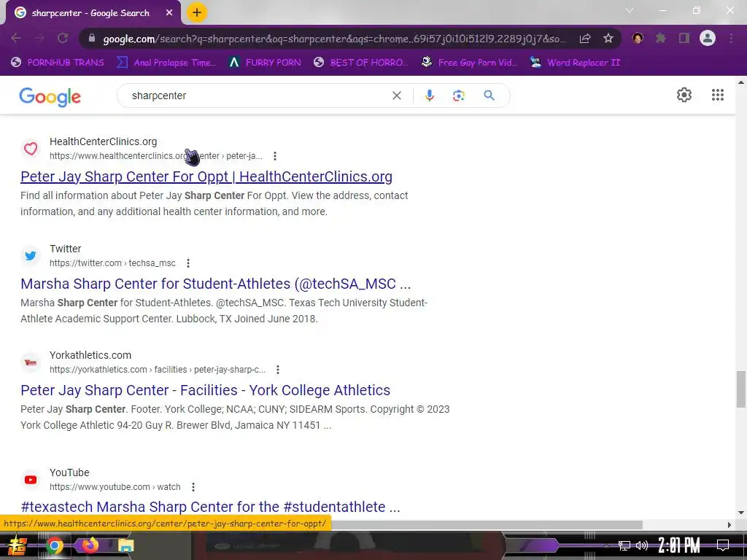Open more options for YouTube result
Screen dimensions: 747x560
tap(193, 486)
